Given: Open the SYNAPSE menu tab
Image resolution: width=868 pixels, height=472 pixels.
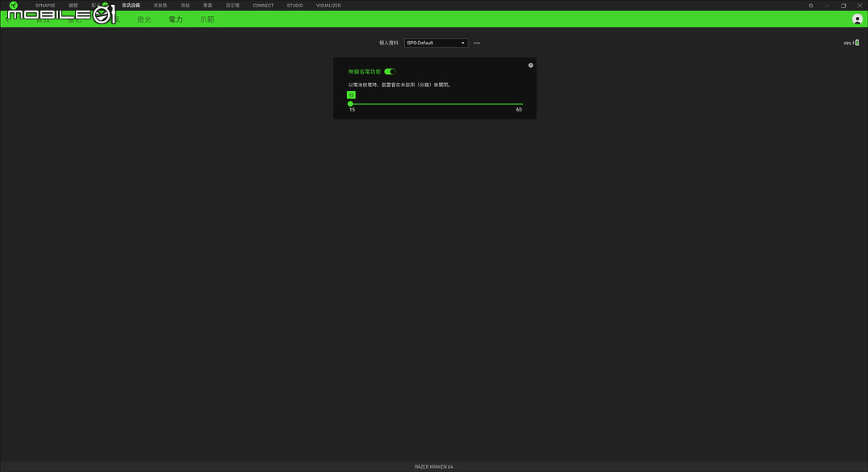Looking at the screenshot, I should coord(45,6).
